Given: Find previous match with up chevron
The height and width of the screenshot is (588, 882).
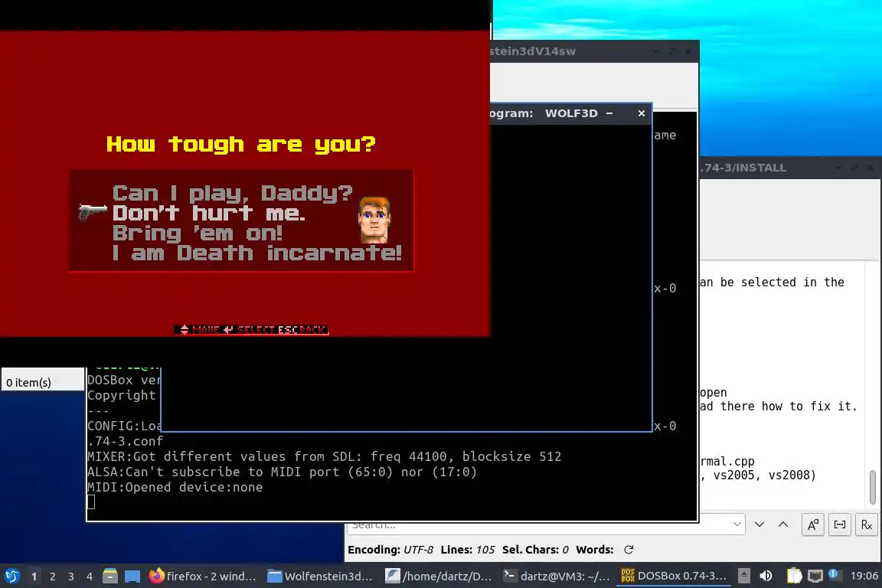Looking at the screenshot, I should 783,524.
